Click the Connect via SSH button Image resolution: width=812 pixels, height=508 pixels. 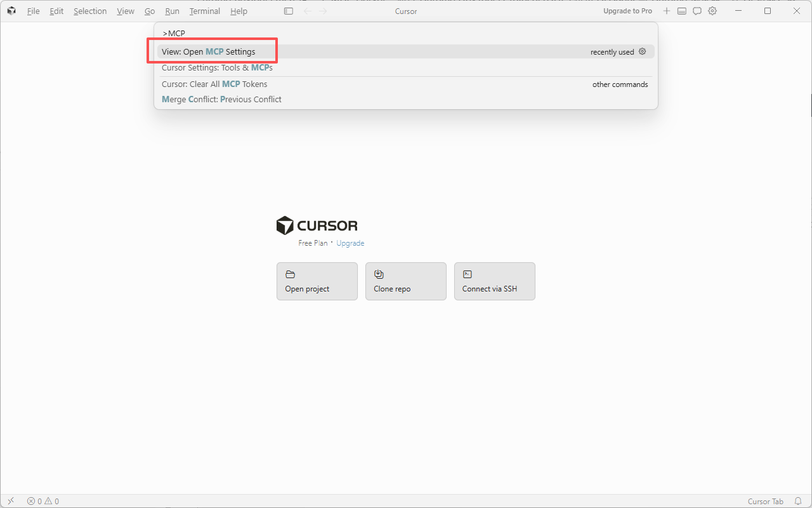click(495, 281)
